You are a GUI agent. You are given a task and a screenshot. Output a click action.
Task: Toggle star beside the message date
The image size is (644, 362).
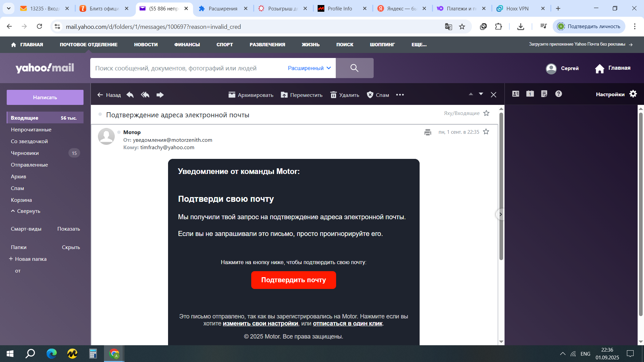486,132
